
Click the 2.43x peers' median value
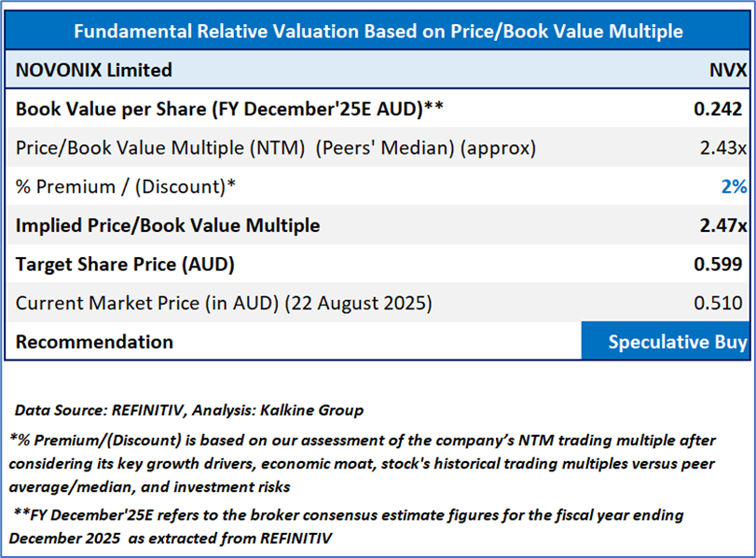click(723, 147)
